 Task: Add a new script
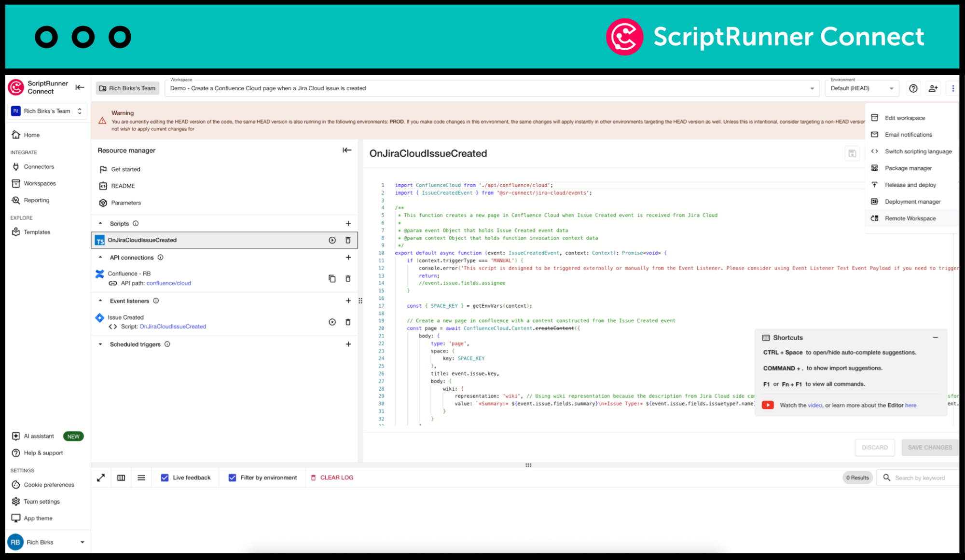tap(348, 223)
